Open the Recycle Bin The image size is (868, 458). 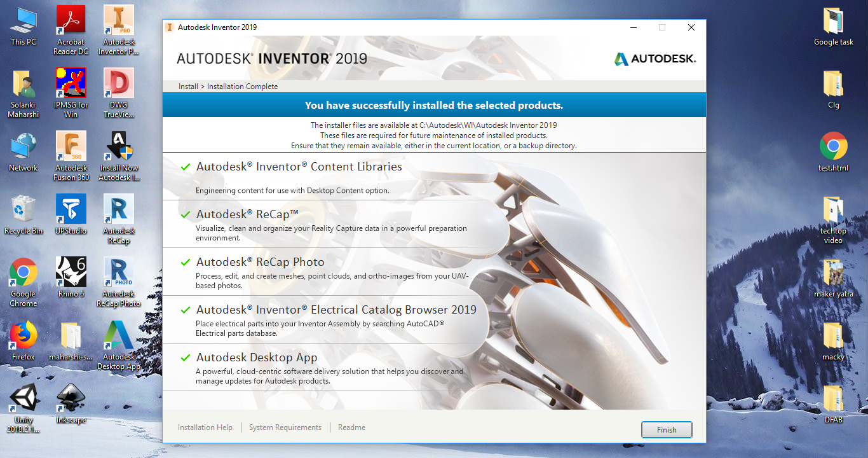click(24, 215)
